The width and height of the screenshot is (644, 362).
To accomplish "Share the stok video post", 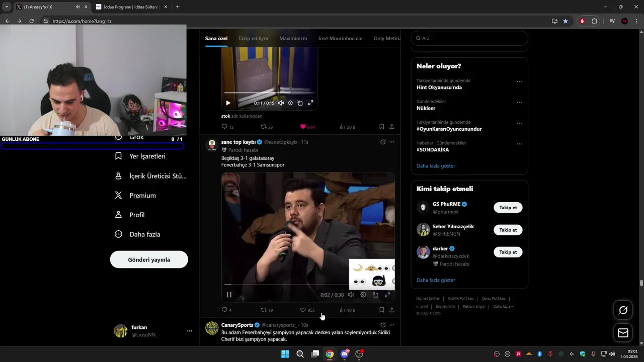I will (x=392, y=127).
